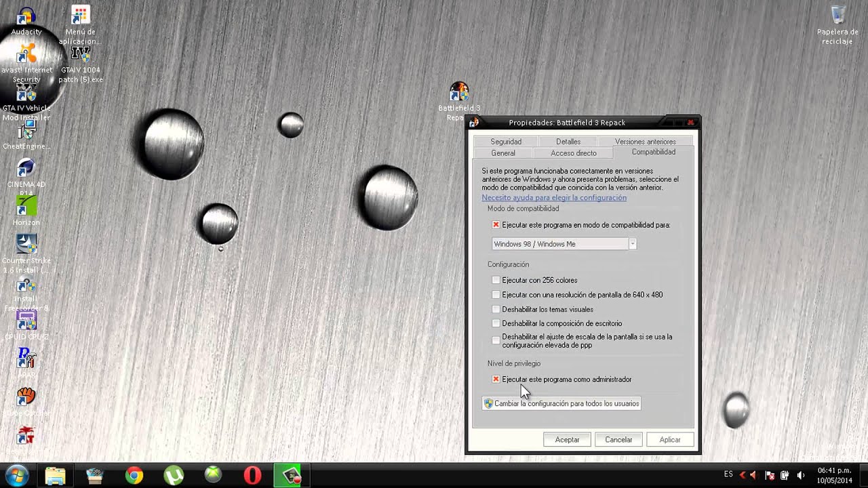Select GTAIV 1004 patch (5).exe icon
The image size is (868, 488).
pos(80,65)
